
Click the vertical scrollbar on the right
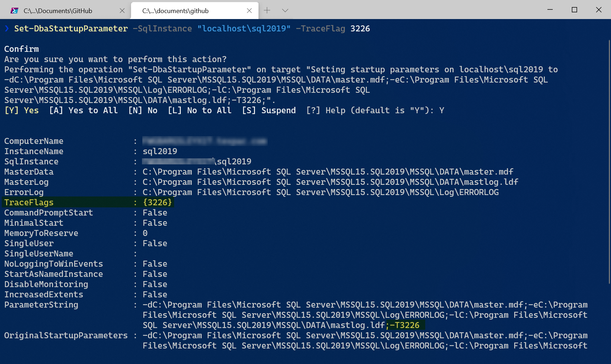[x=609, y=162]
